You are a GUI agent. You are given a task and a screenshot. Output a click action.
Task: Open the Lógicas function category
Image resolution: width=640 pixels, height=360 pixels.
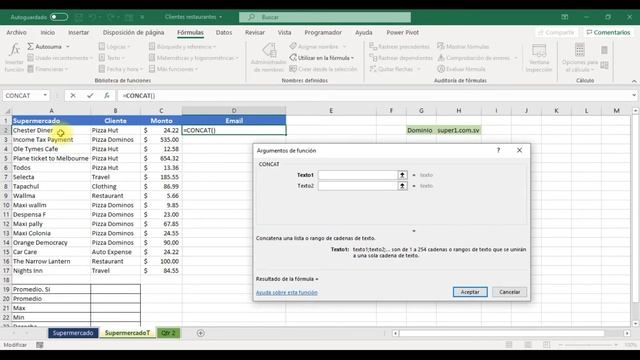(x=114, y=47)
